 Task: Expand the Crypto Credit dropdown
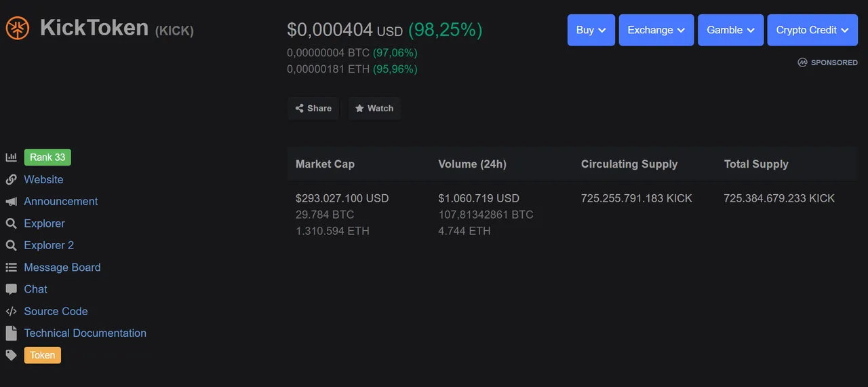[x=812, y=30]
